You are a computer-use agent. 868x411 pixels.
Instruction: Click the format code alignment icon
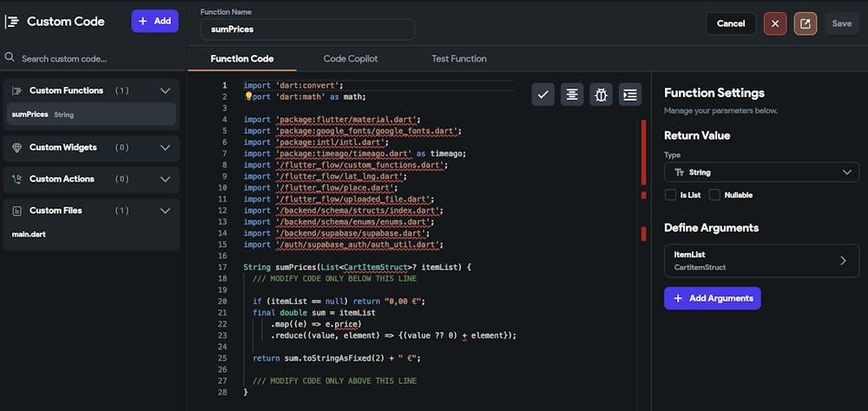pyautogui.click(x=572, y=95)
